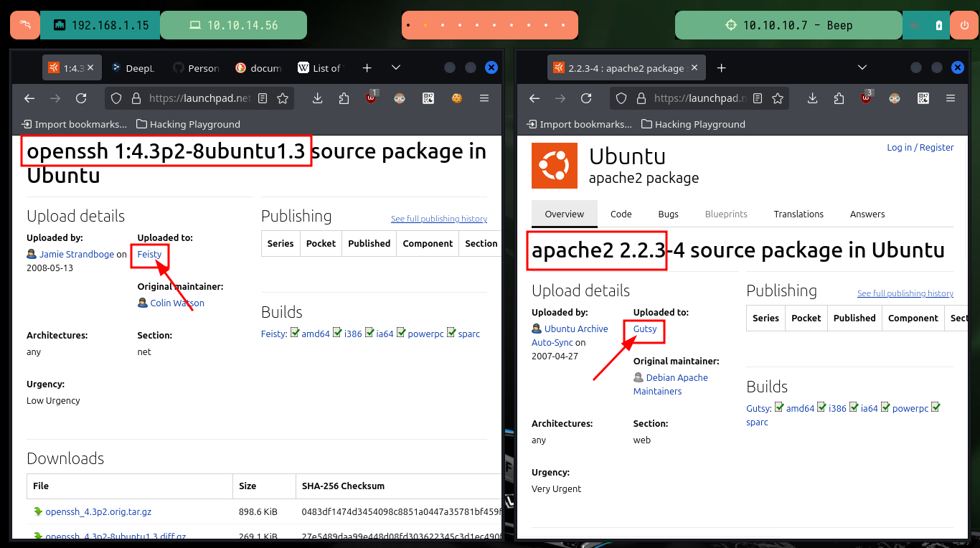Open the downloads panel in left browser window

pos(317,98)
